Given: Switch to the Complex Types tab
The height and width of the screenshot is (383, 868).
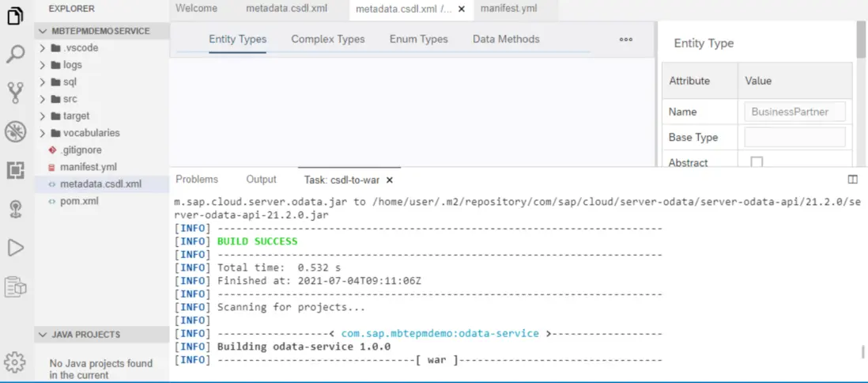Looking at the screenshot, I should coord(328,40).
